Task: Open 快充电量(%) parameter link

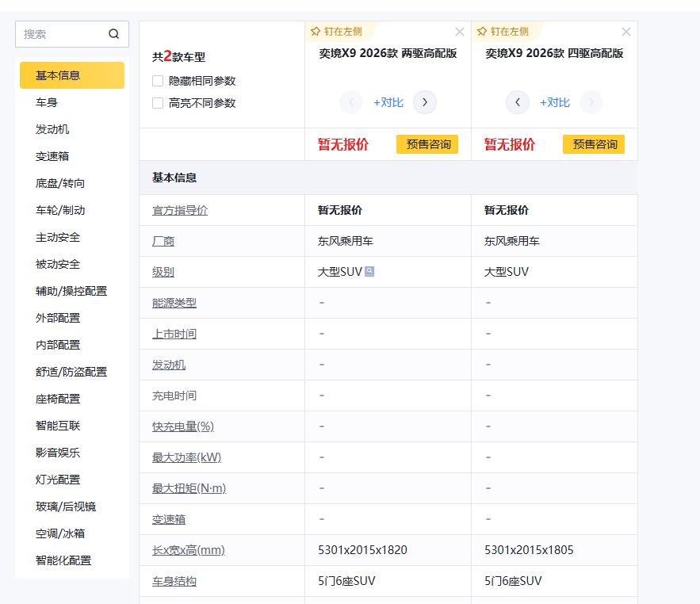Action: coord(183,426)
